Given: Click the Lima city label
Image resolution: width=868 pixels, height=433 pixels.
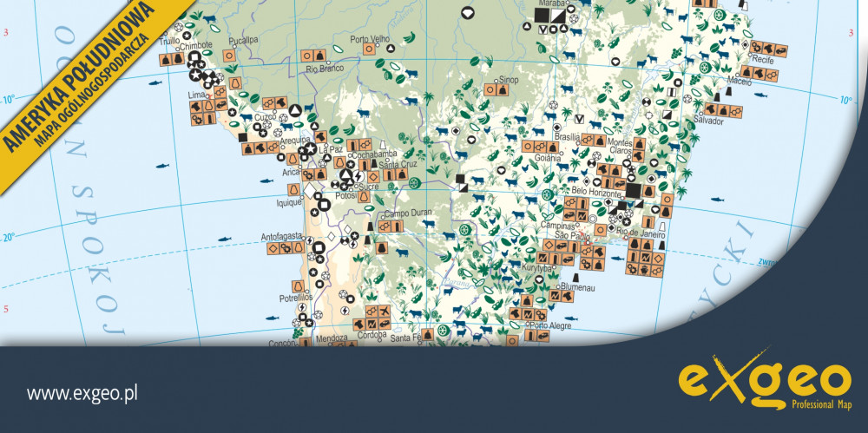Looking at the screenshot, I should (x=194, y=96).
